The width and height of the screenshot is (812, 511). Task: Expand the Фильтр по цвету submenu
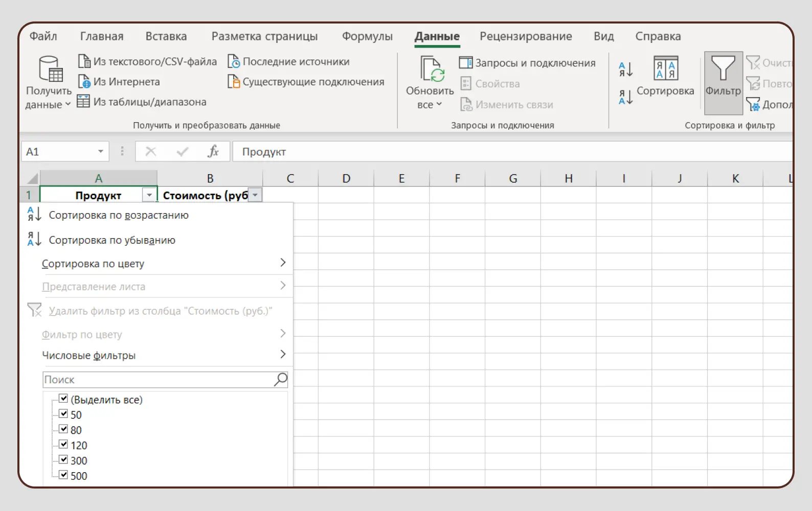[x=283, y=334]
